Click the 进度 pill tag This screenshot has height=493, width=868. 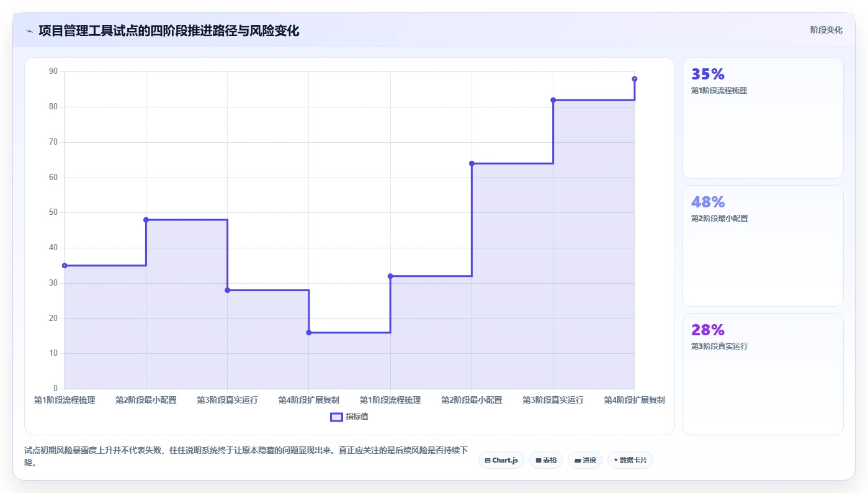click(x=585, y=460)
